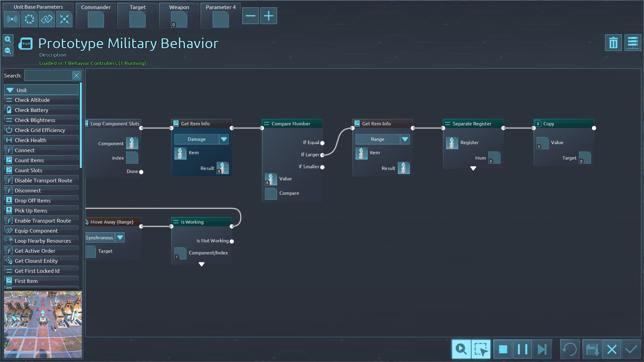The height and width of the screenshot is (362, 644).
Task: Open the Damage dropdown in Get Item Info
Action: click(224, 139)
